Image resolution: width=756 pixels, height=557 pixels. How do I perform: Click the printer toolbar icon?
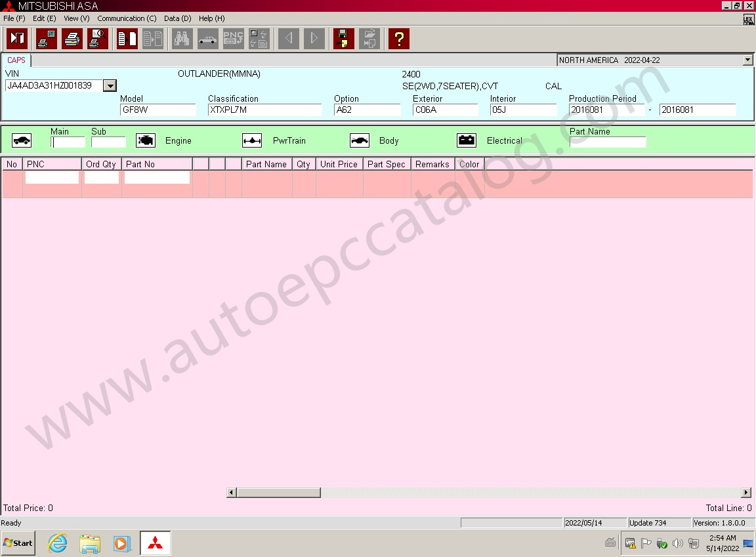coord(72,39)
